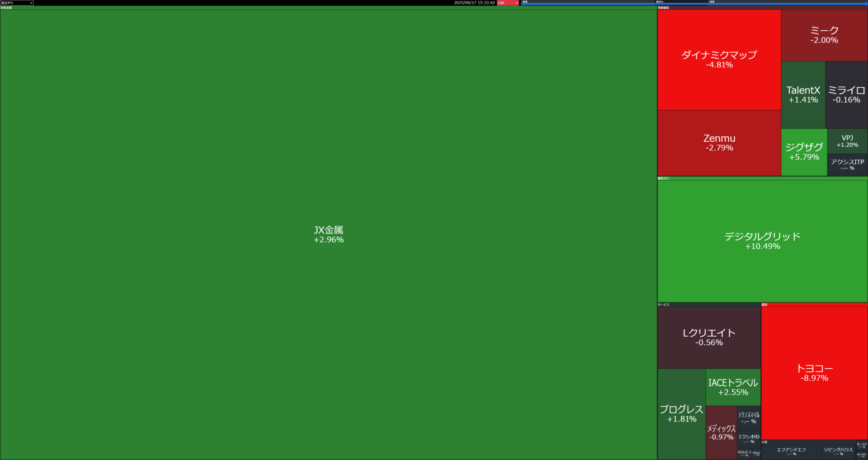Click the blue session timeline slider
The image size is (868, 460).
tap(694, 4)
